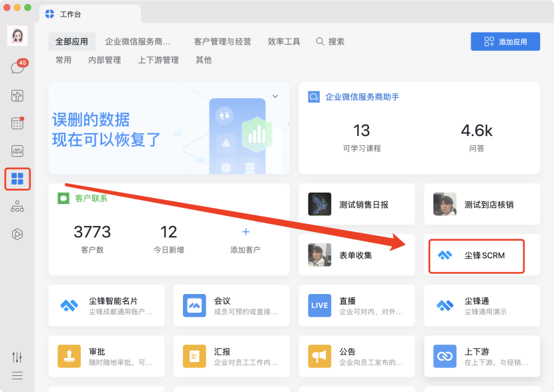Open the hamburger menu at sidebar bottom
554x392 pixels.
point(17,376)
